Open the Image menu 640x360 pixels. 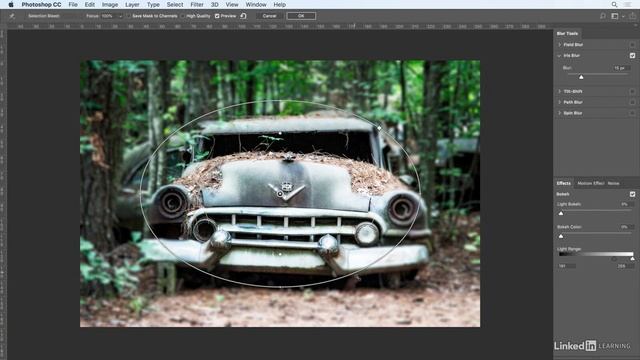click(110, 4)
